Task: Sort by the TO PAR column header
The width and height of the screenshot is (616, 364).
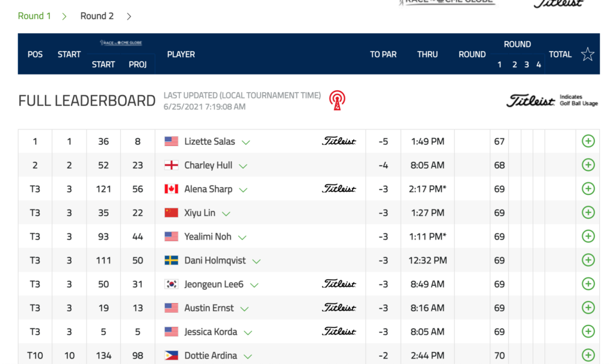Action: [x=383, y=54]
